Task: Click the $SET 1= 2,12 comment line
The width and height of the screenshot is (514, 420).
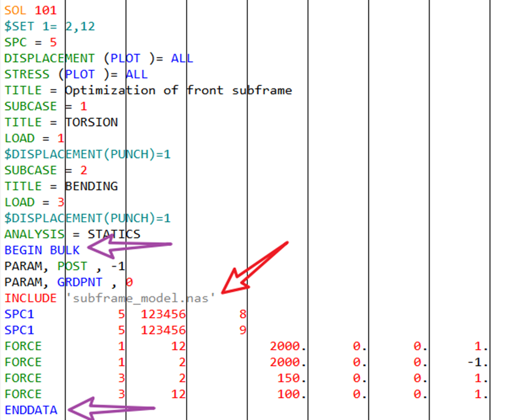Action: click(50, 26)
